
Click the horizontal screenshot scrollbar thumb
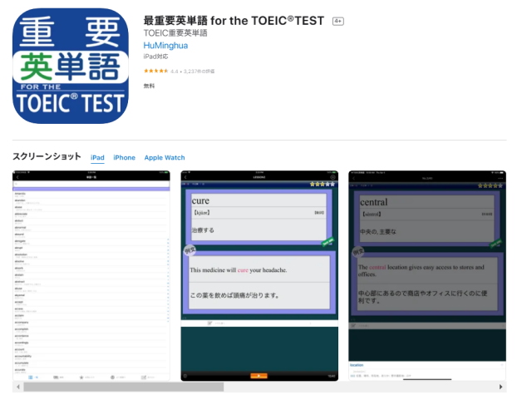coord(124,387)
